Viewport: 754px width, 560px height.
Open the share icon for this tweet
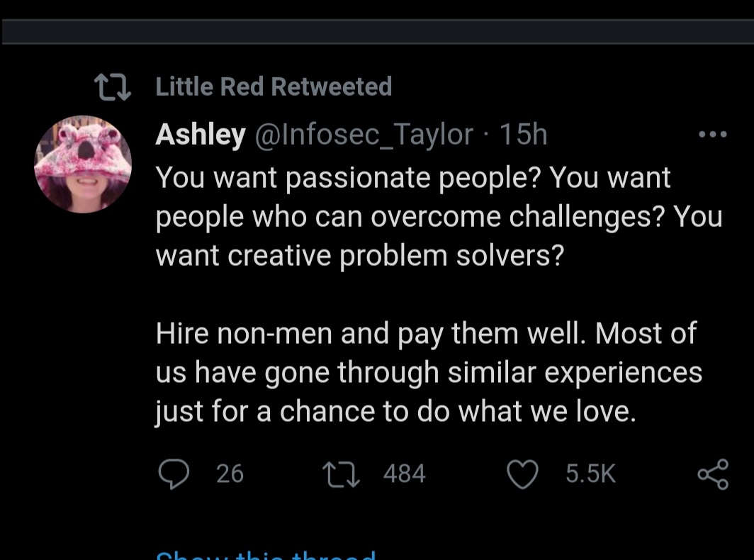[x=713, y=474]
